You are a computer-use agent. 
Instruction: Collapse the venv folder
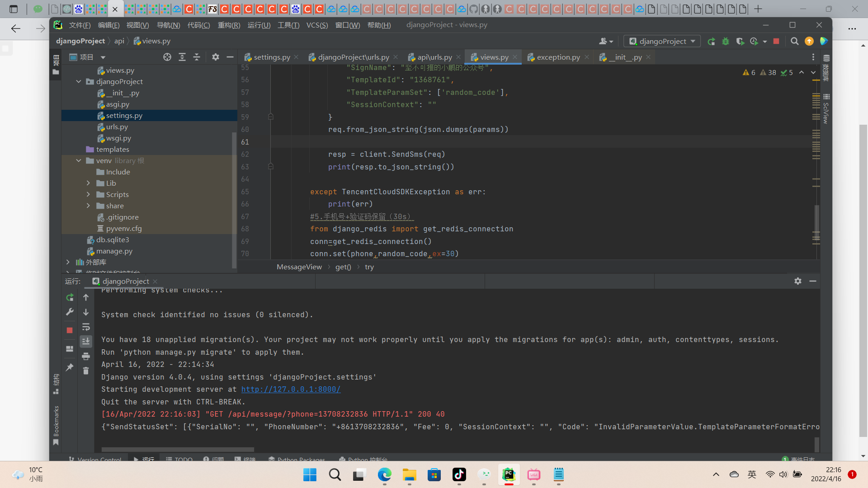pyautogui.click(x=79, y=161)
